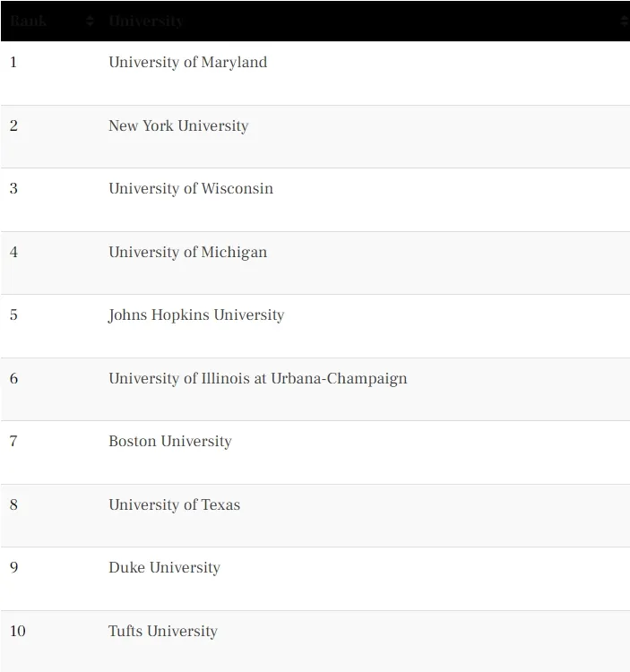Viewport: 630px width, 672px height.
Task: Select the Duke University entry
Action: click(164, 568)
